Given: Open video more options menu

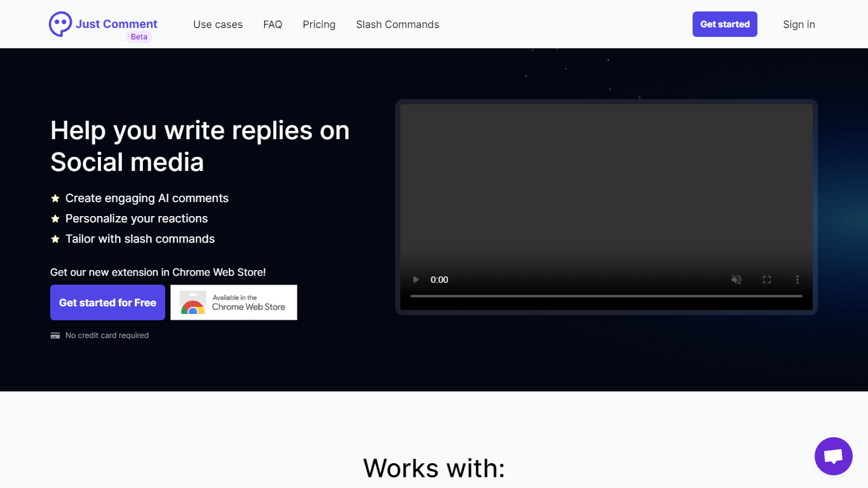Looking at the screenshot, I should coord(797,280).
